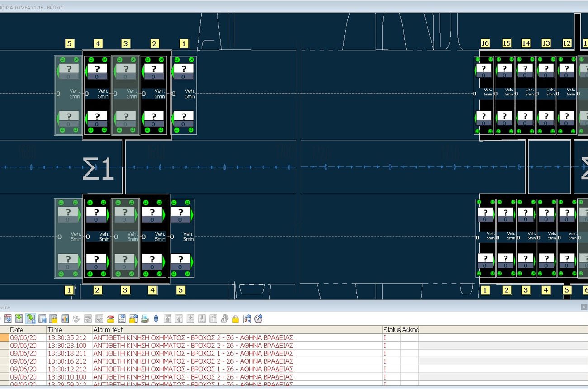The height and width of the screenshot is (389, 588).
Task: Click the red emergency acknowledge button icon
Action: pyautogui.click(x=110, y=319)
